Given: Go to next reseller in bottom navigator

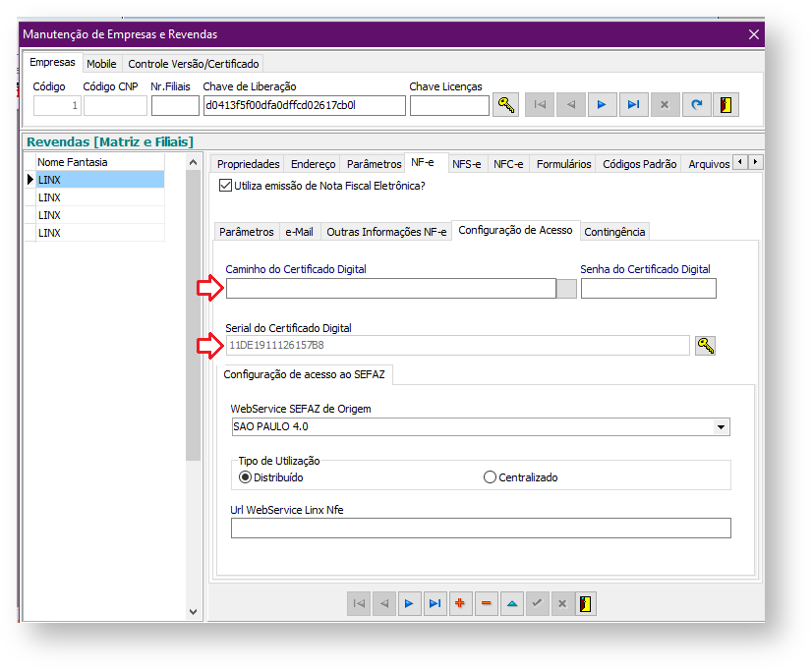Looking at the screenshot, I should (x=410, y=604).
